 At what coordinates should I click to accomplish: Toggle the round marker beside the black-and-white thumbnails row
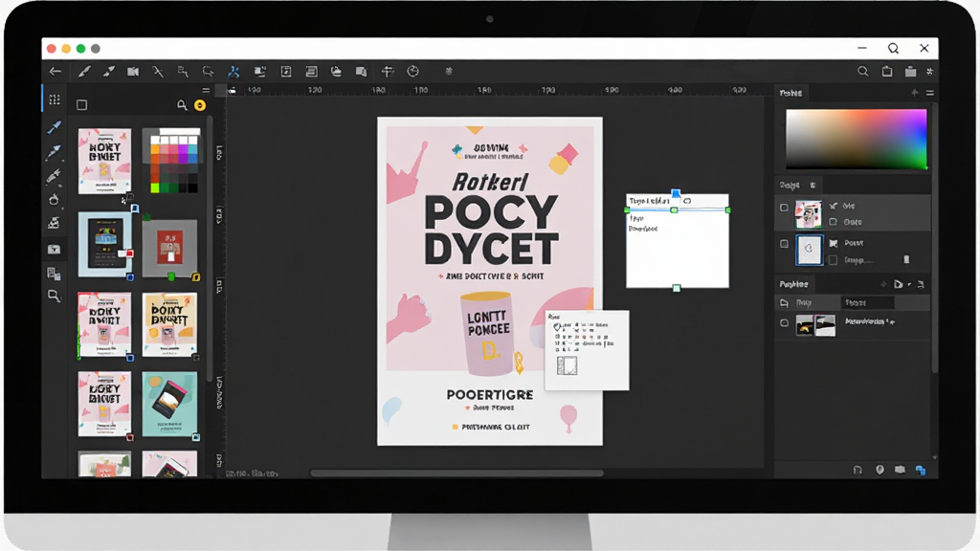(785, 323)
